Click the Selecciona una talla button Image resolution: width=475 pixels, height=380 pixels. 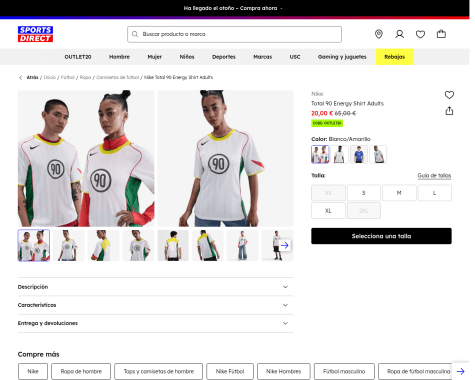pos(381,236)
